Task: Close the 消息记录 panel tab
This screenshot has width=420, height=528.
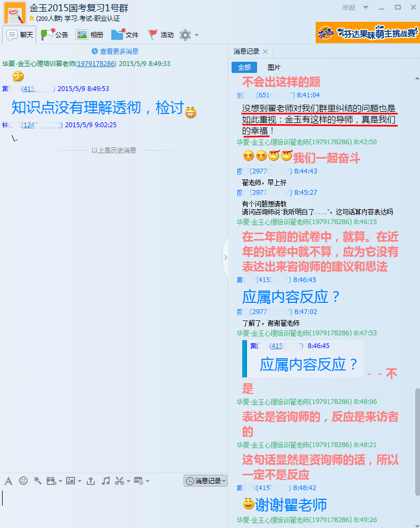Action: point(265,52)
